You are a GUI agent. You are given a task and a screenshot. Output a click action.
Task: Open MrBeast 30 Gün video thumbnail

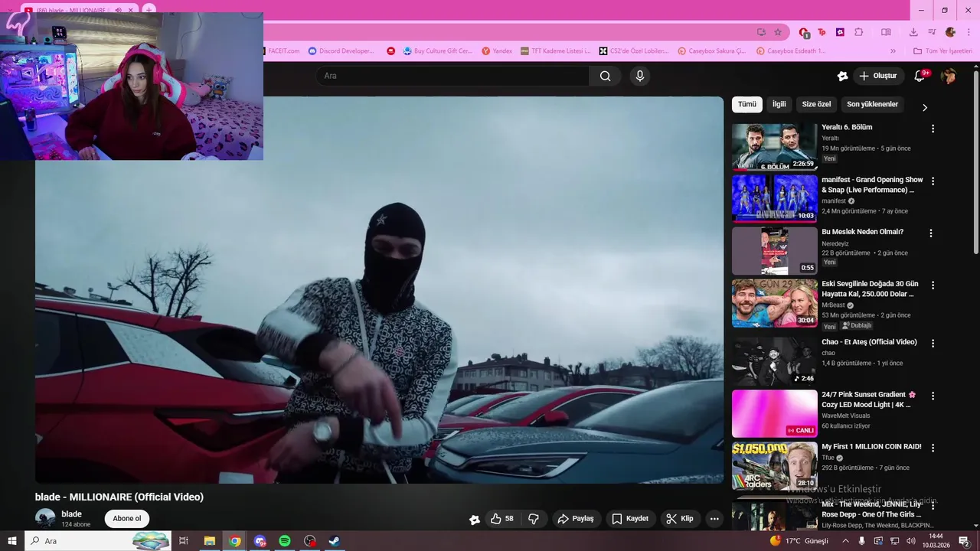774,303
